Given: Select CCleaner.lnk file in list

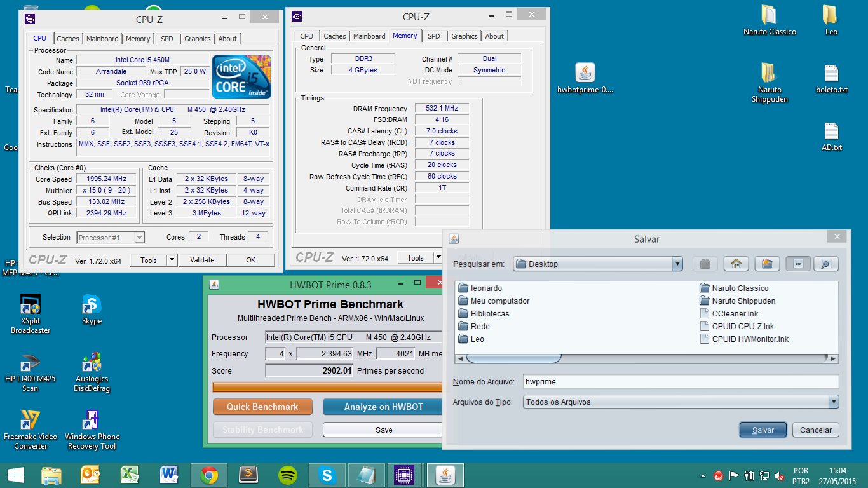Looking at the screenshot, I should (729, 314).
